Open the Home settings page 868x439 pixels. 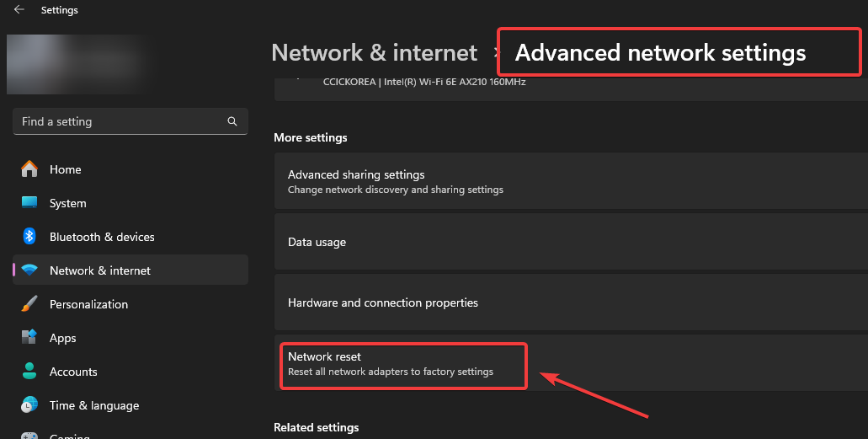click(x=130, y=169)
